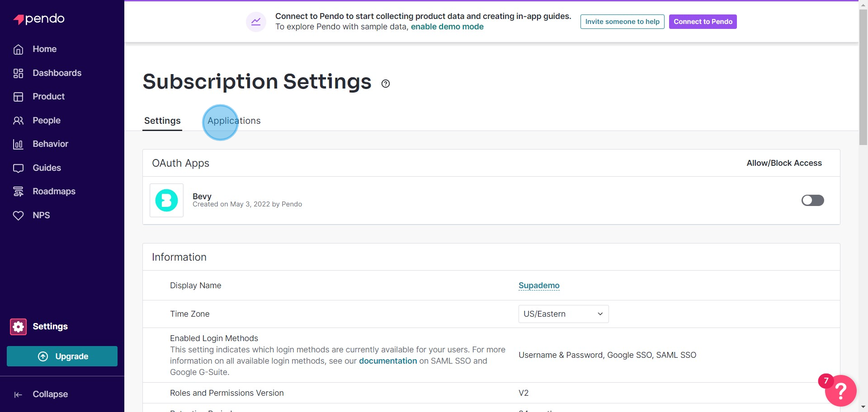Open People via users icon
Image resolution: width=868 pixels, height=412 pixels.
(18, 121)
